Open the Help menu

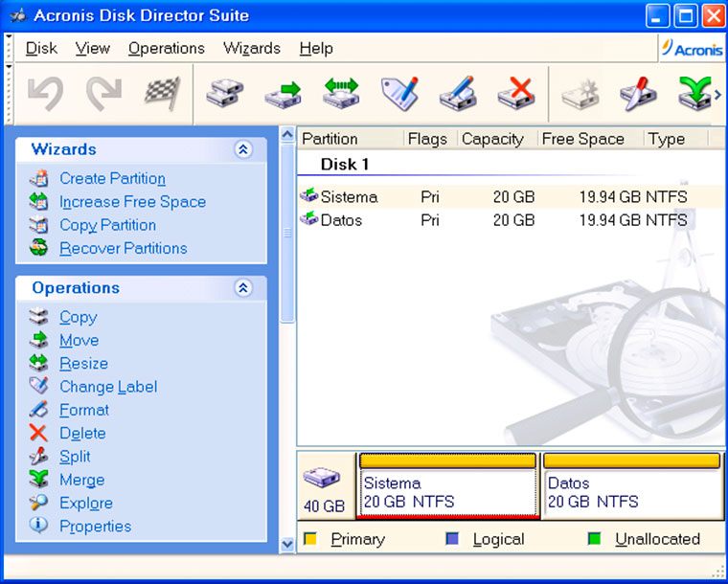click(x=316, y=48)
